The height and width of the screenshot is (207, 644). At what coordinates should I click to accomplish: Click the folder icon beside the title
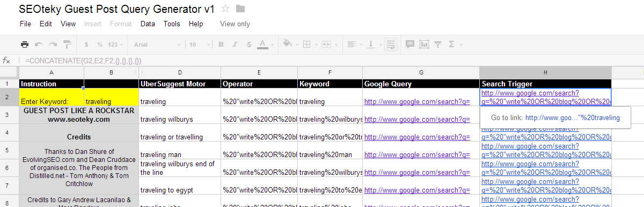point(240,9)
